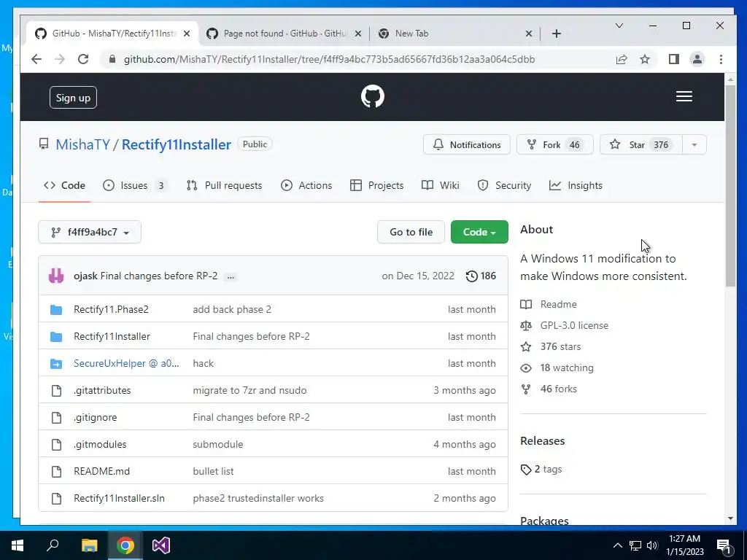The height and width of the screenshot is (560, 747).
Task: Open the notification center icon
Action: point(723,545)
